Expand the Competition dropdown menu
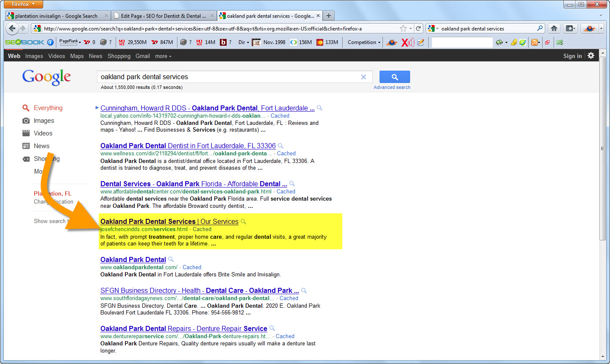Screen dimensions: 610x364 tap(364, 42)
